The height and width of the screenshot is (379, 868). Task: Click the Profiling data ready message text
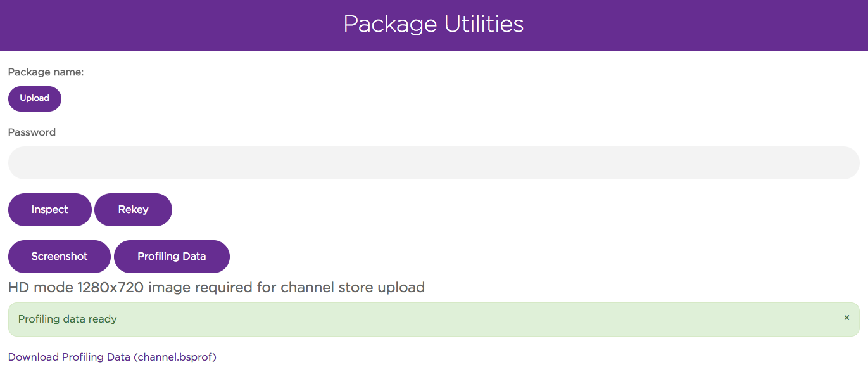tap(67, 319)
